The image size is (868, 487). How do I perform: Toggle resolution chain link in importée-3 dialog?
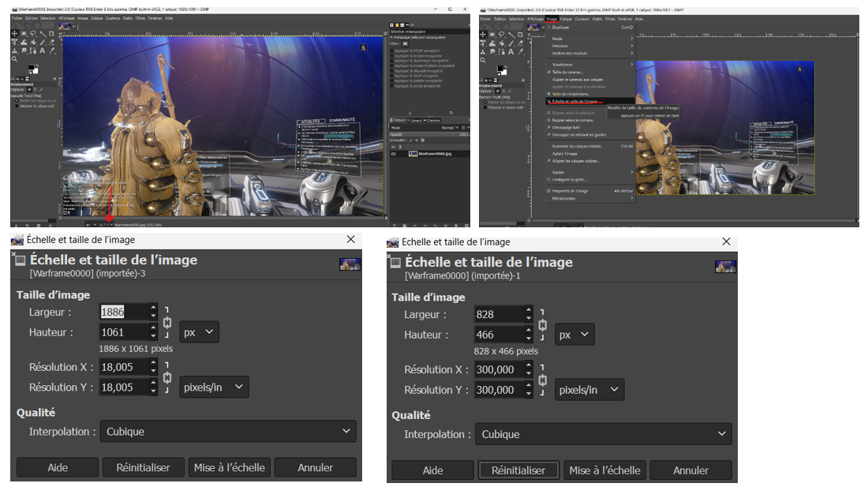point(167,377)
